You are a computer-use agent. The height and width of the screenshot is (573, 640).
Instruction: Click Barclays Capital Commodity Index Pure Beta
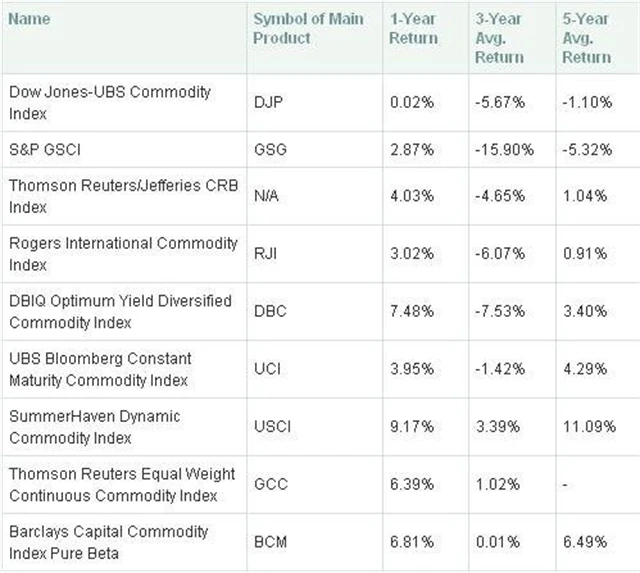click(108, 541)
